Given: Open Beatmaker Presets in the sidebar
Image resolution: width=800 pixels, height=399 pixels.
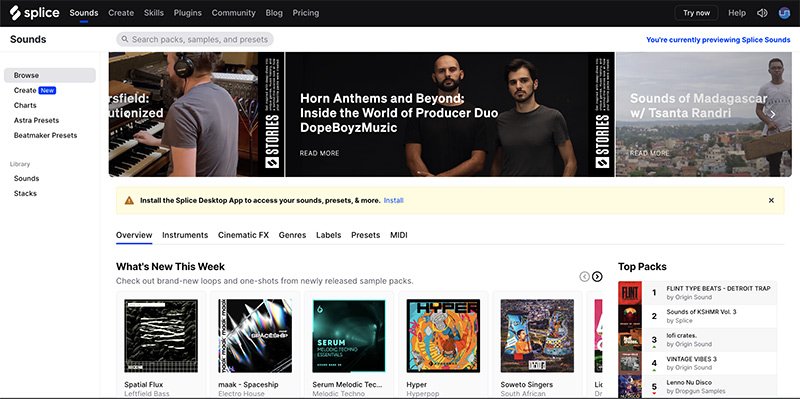Looking at the screenshot, I should [x=45, y=135].
